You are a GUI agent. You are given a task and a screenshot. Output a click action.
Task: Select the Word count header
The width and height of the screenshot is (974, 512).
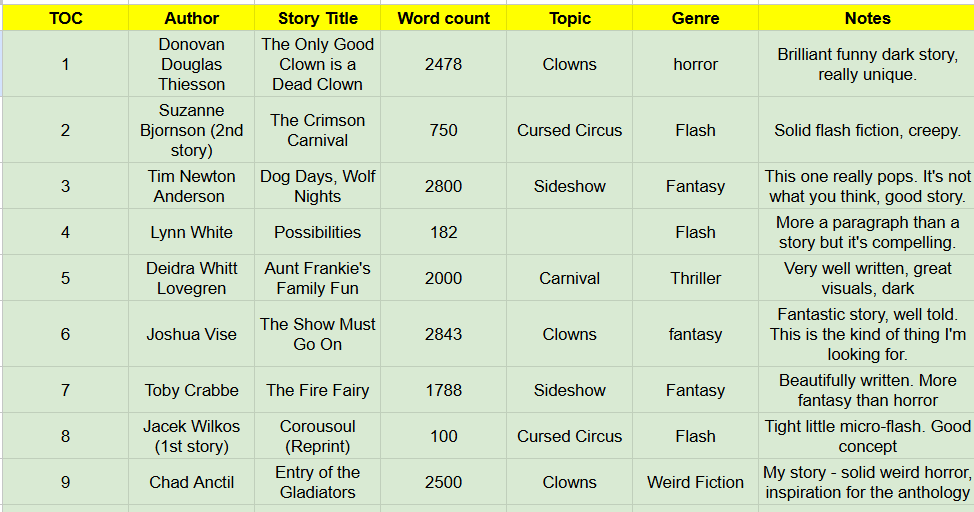(443, 18)
